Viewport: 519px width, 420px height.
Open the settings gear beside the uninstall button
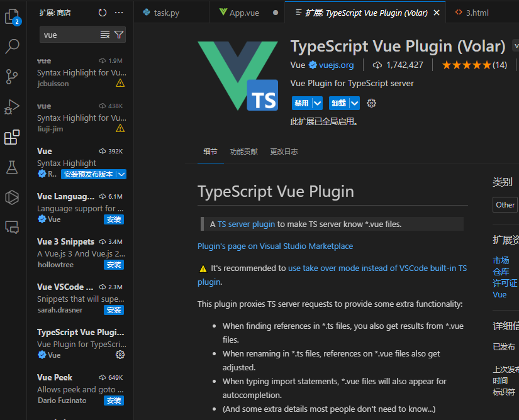(371, 103)
